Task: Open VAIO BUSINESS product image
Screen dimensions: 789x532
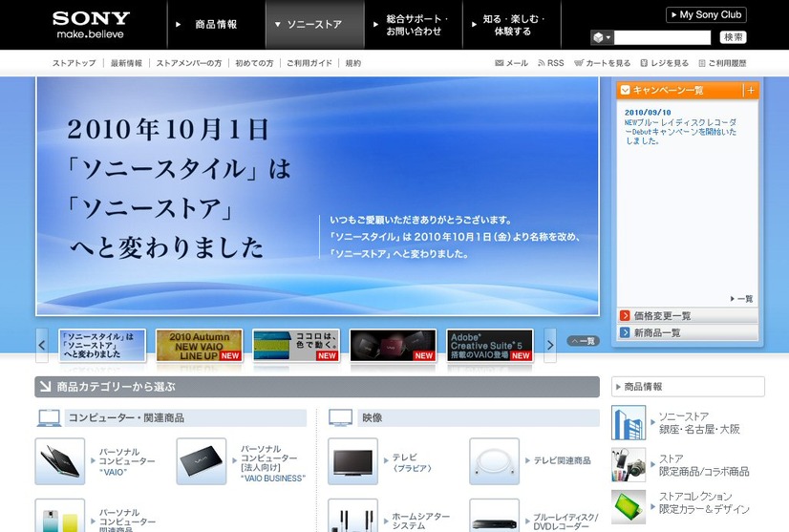Action: point(202,461)
